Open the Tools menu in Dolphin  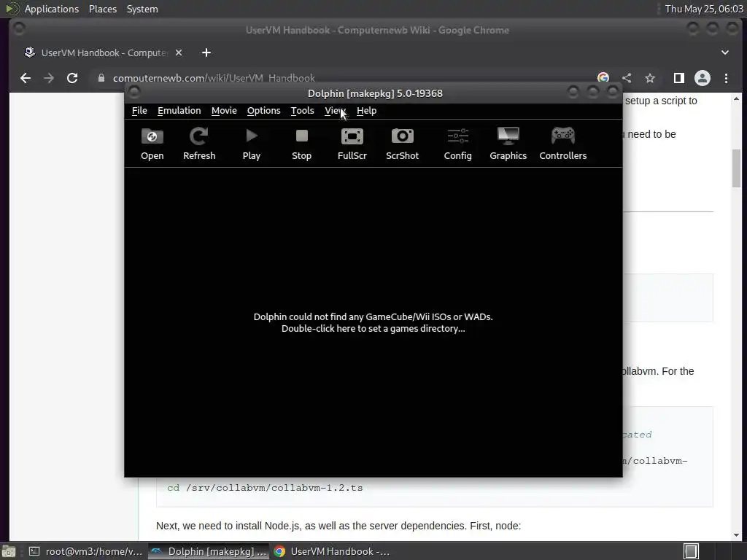(303, 111)
